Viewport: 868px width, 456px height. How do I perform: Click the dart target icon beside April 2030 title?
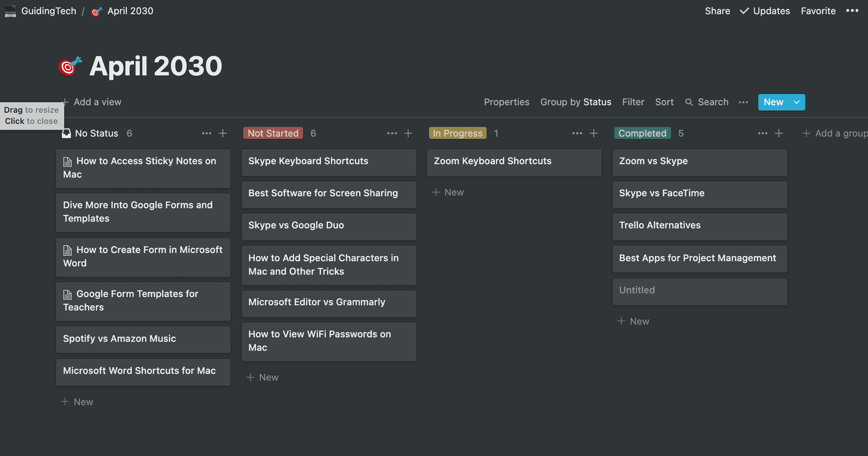(x=70, y=66)
